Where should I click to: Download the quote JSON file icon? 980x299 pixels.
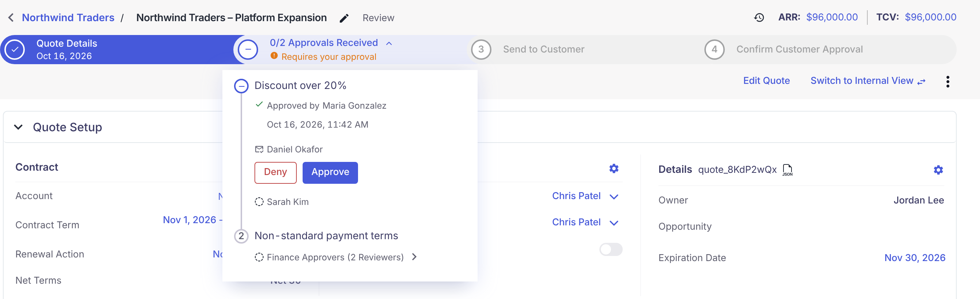pos(787,170)
